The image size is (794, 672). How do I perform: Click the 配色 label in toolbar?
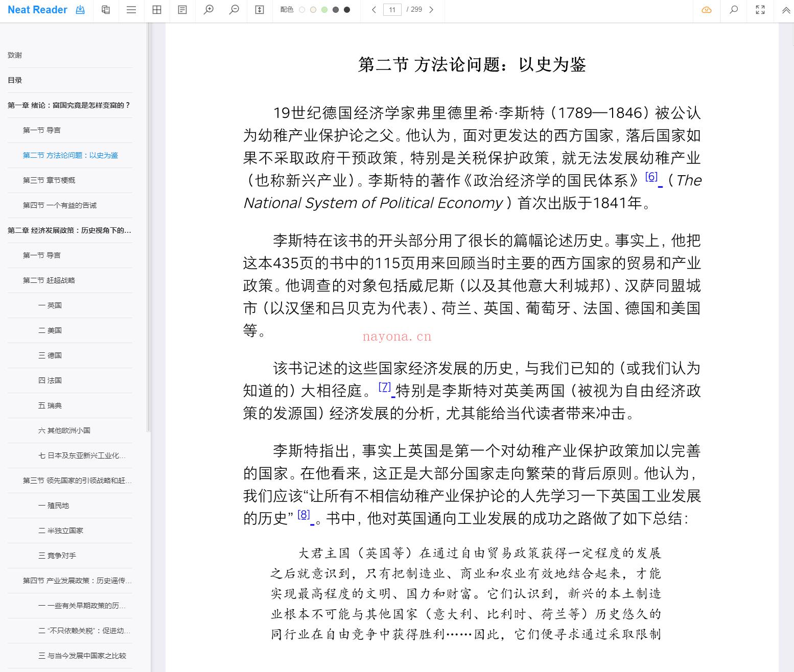tap(287, 10)
